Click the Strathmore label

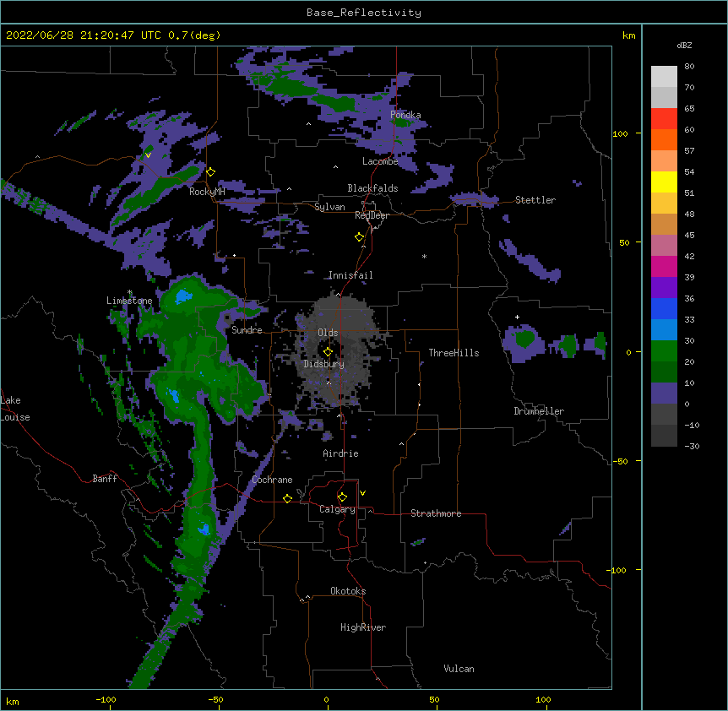436,513
